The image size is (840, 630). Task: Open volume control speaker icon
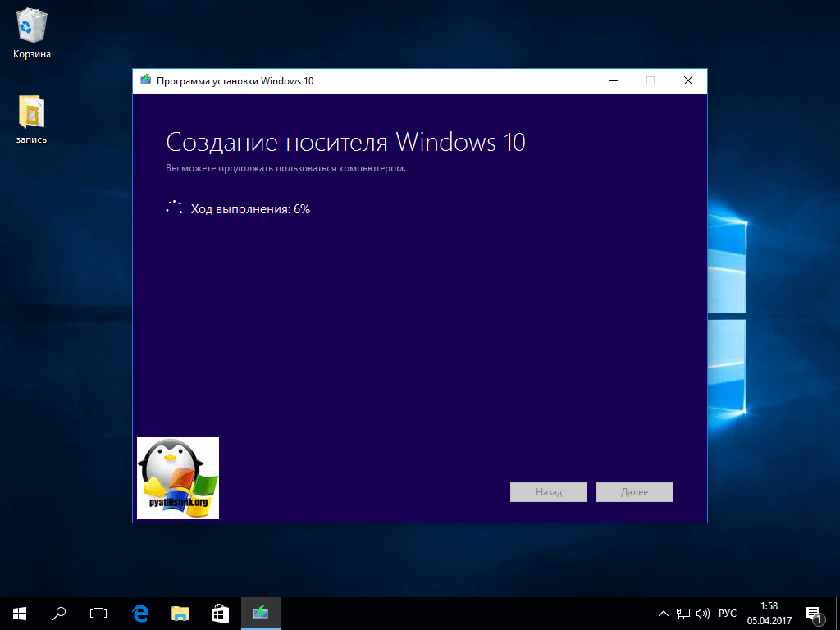click(702, 614)
